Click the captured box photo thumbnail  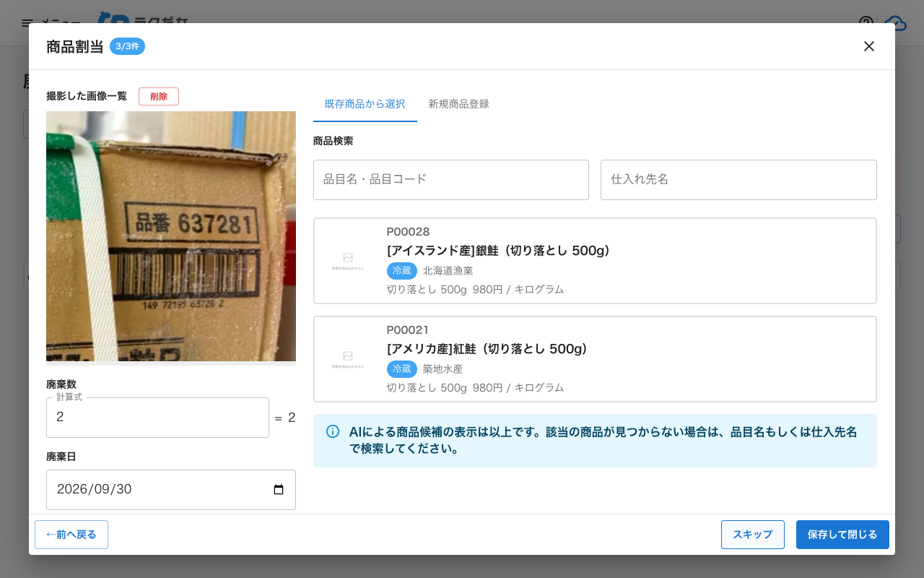(171, 236)
